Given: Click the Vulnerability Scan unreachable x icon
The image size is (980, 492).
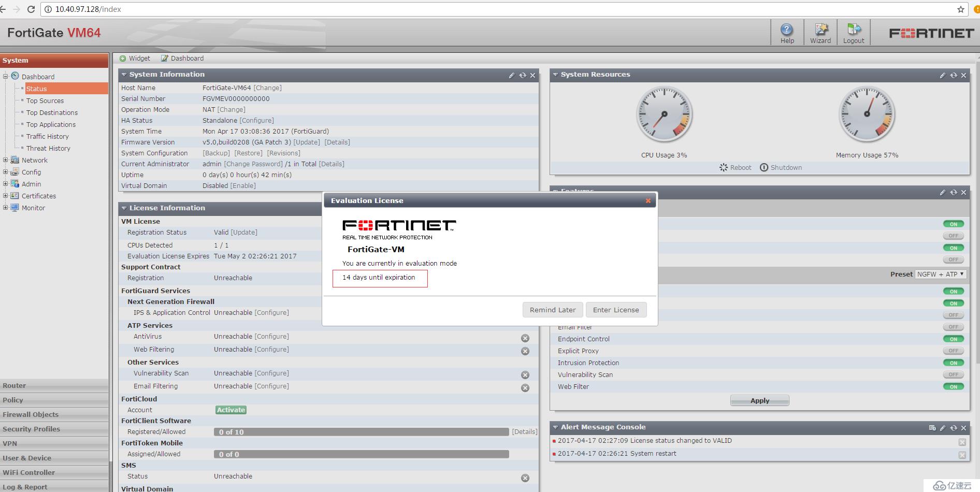Looking at the screenshot, I should coord(525,375).
